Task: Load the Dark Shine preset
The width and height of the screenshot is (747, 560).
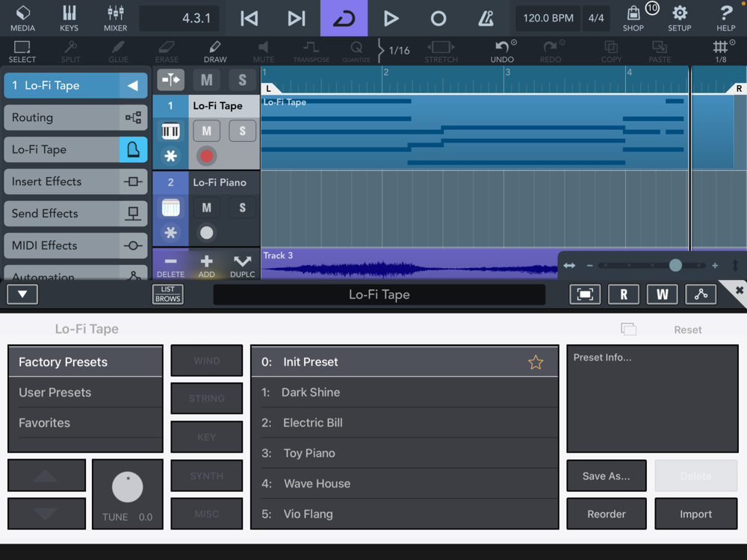Action: click(x=404, y=393)
